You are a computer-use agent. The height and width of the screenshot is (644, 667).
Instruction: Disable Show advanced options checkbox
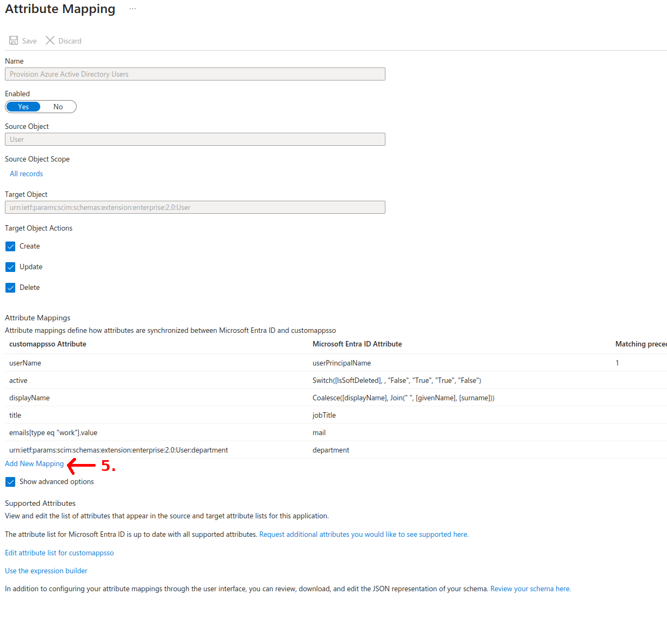[10, 482]
